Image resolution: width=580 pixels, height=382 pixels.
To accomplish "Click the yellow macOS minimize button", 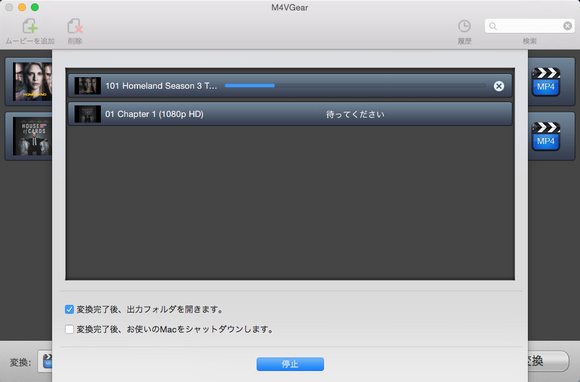I will click(x=22, y=7).
